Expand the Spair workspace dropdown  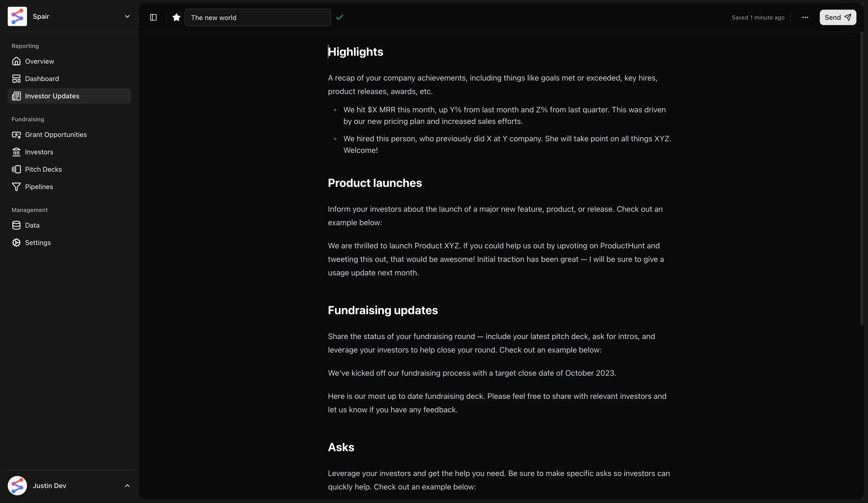pyautogui.click(x=128, y=16)
